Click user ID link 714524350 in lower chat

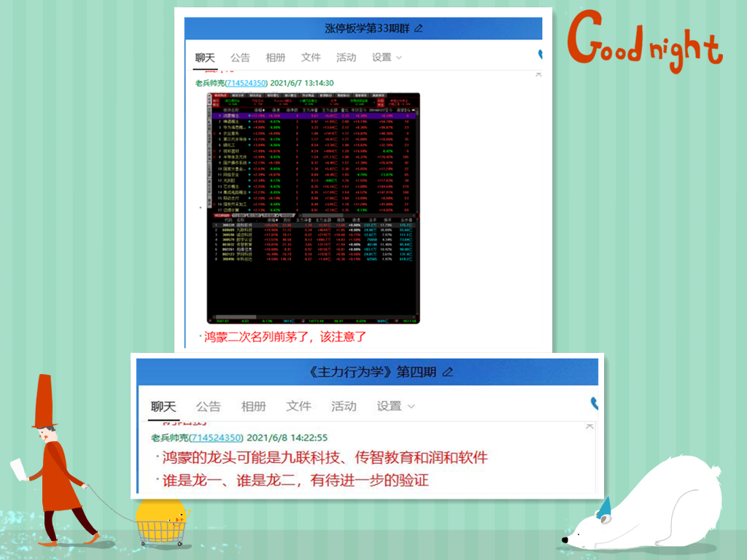pyautogui.click(x=215, y=437)
